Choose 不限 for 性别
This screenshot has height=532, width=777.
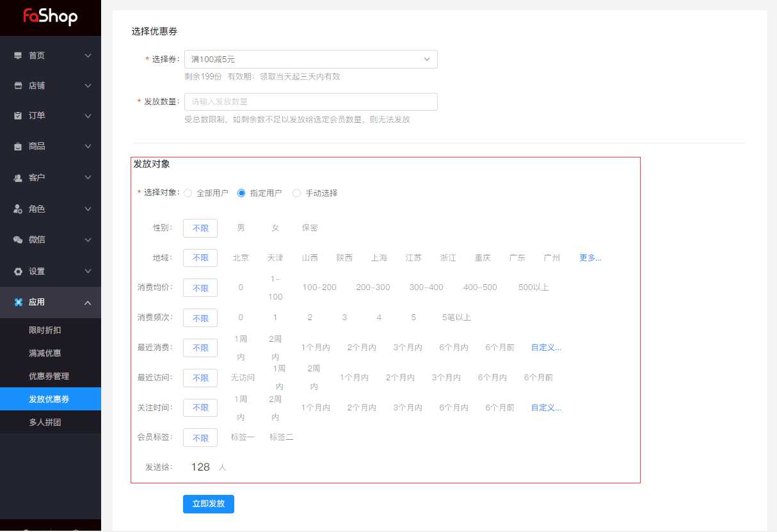(200, 228)
